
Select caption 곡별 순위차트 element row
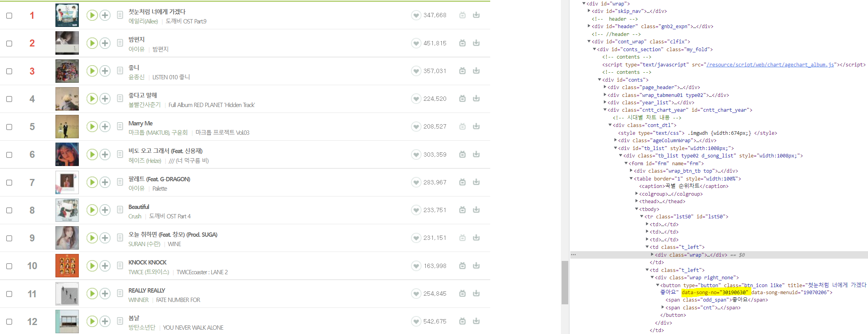[x=684, y=186]
